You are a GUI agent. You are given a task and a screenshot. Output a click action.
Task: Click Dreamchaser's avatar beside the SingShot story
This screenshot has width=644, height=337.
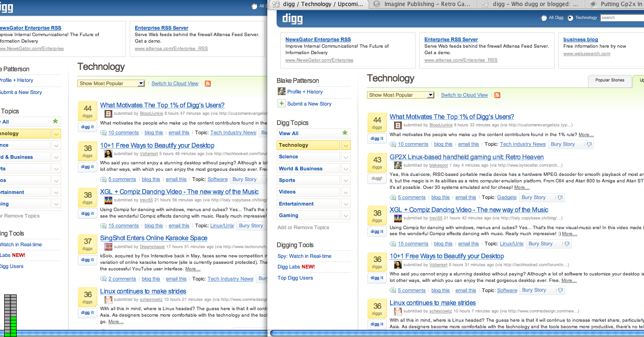coord(108,247)
